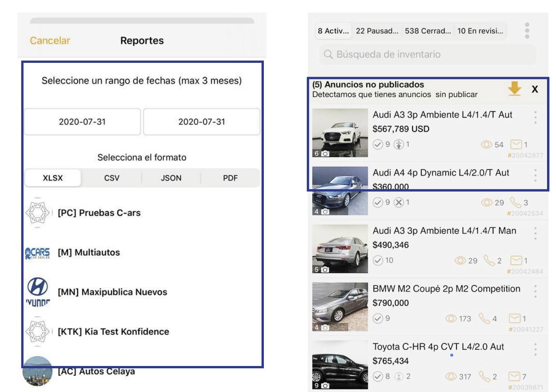Open the Audi A3 Ambiente Aut listing photo

[340, 133]
